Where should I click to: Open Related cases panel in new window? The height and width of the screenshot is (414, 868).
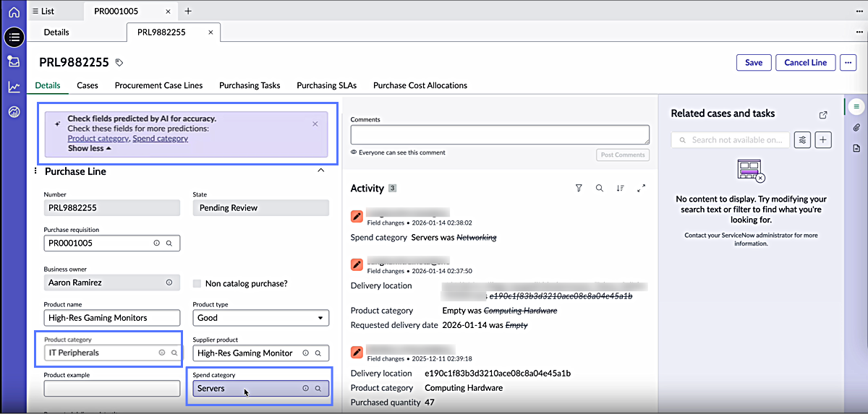[822, 114]
